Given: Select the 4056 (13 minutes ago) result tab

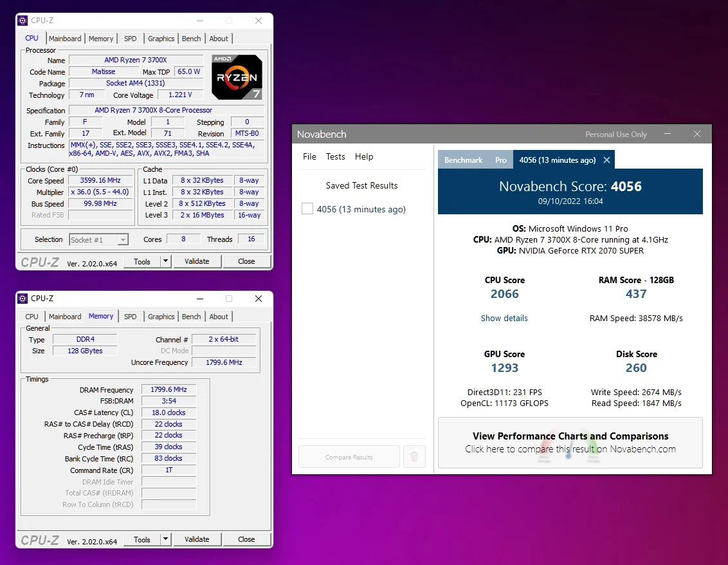Looking at the screenshot, I should coord(557,160).
